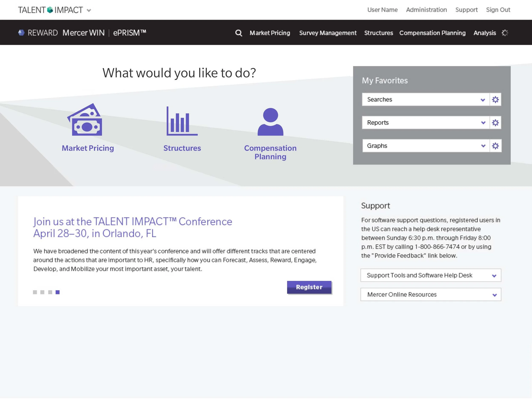
Task: Select the third carousel slide dot
Action: point(50,292)
